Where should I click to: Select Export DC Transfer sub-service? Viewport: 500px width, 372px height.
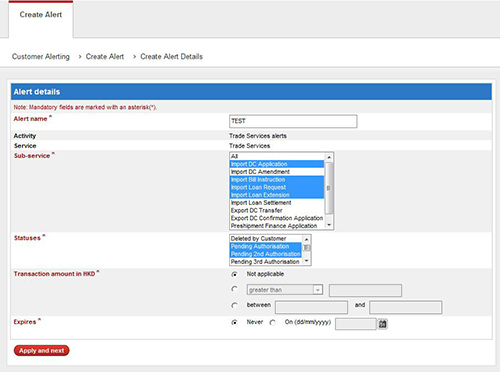coord(277,210)
